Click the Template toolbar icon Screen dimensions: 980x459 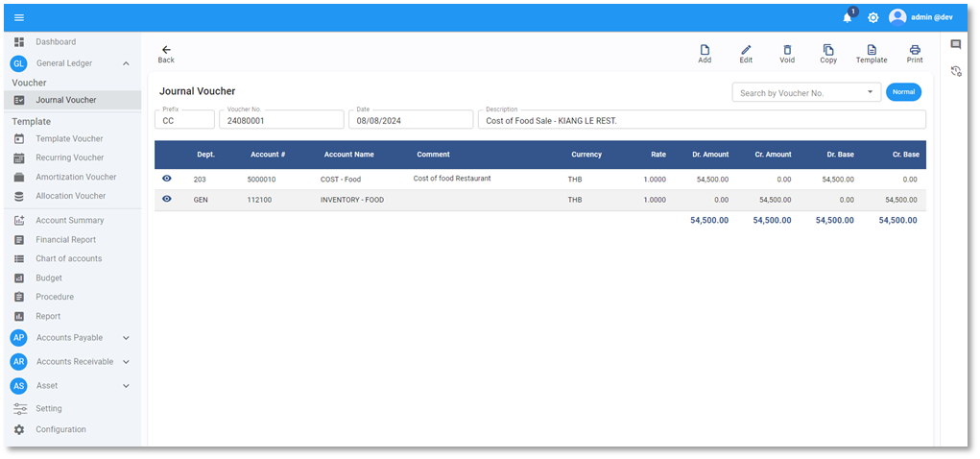pos(872,53)
